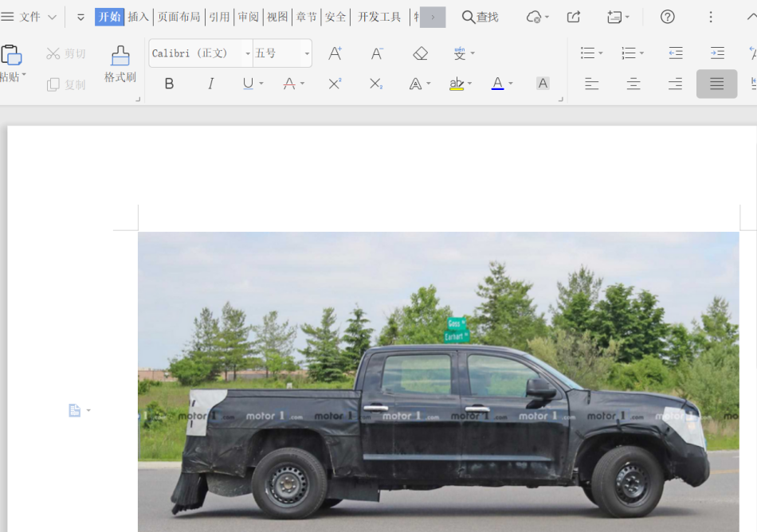Apply a numbered list
757x532 pixels.
629,53
